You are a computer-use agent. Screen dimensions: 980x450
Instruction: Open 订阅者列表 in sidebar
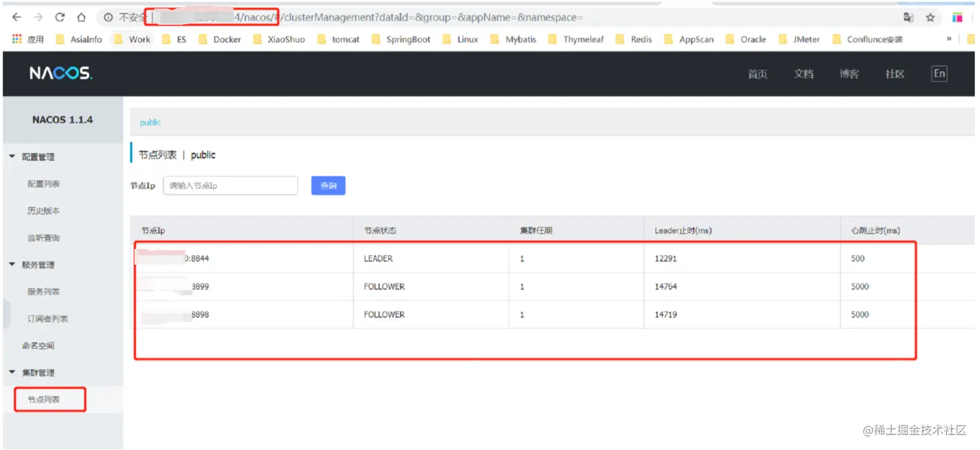pyautogui.click(x=47, y=319)
